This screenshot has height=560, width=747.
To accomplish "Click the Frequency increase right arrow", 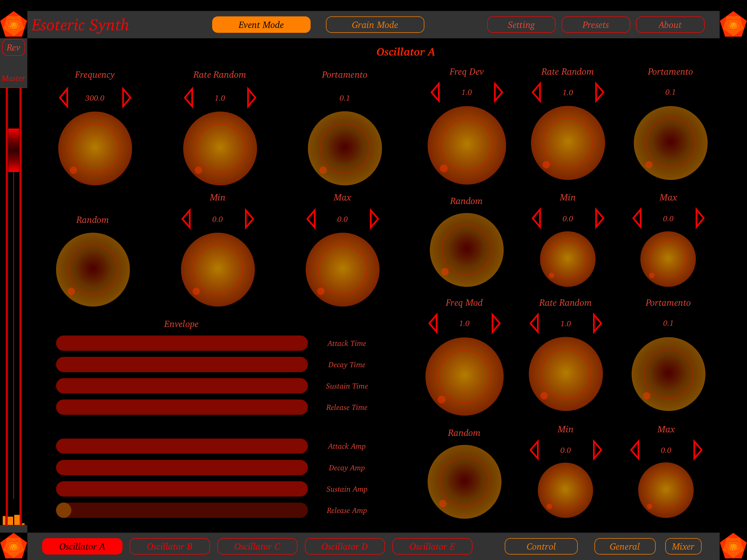I will pos(126,98).
